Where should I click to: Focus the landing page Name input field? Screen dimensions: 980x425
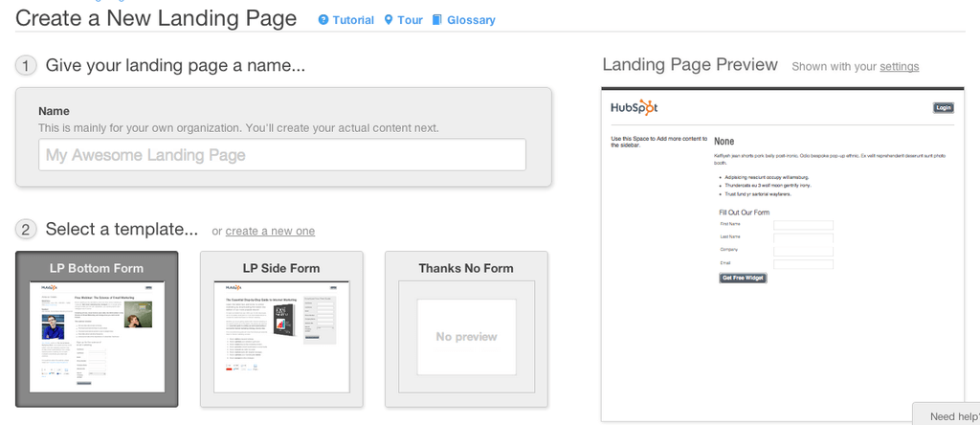click(x=282, y=155)
